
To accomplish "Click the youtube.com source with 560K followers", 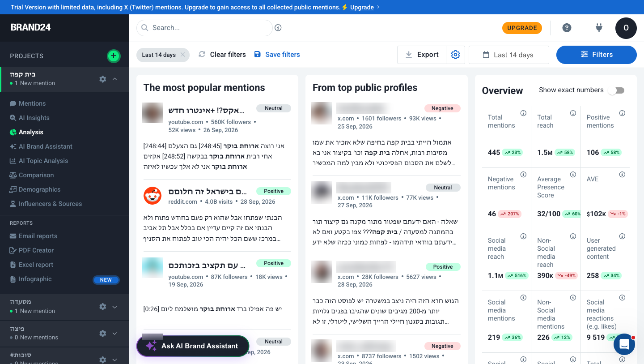I will [x=186, y=122].
